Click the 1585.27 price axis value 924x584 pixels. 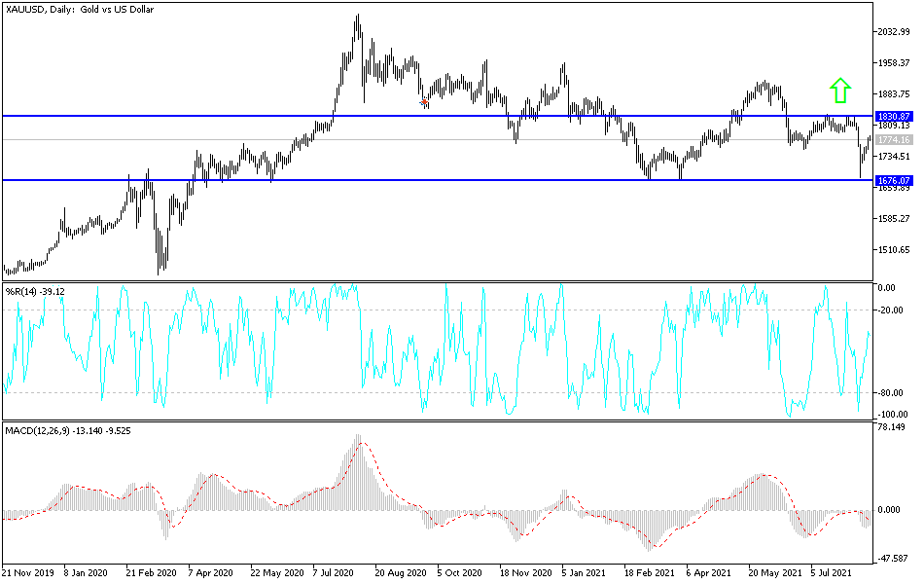point(894,219)
